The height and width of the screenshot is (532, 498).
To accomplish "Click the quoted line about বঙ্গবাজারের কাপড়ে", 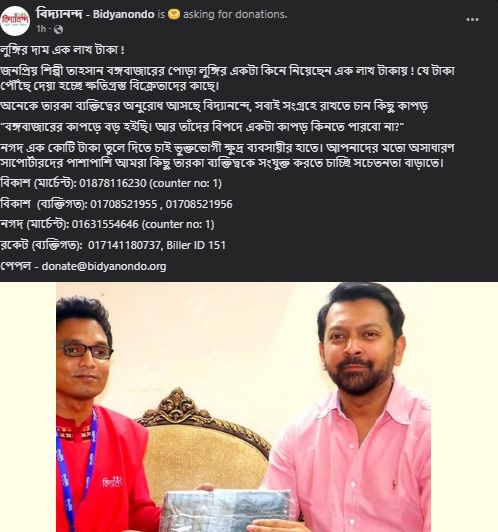I will 202,127.
